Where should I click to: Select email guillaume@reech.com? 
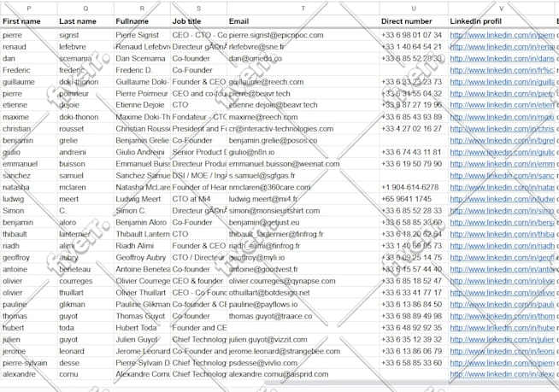(x=266, y=82)
